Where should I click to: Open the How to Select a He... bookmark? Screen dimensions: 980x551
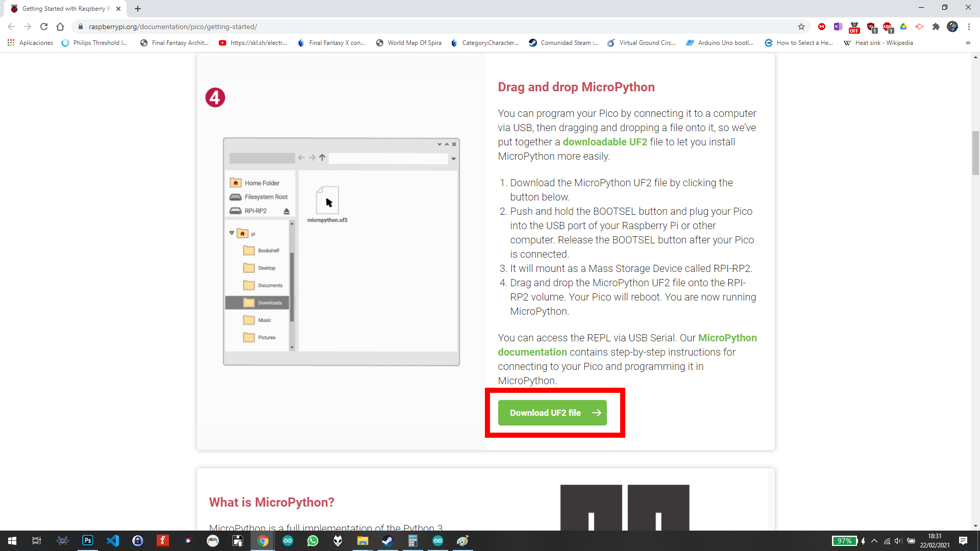coord(799,43)
